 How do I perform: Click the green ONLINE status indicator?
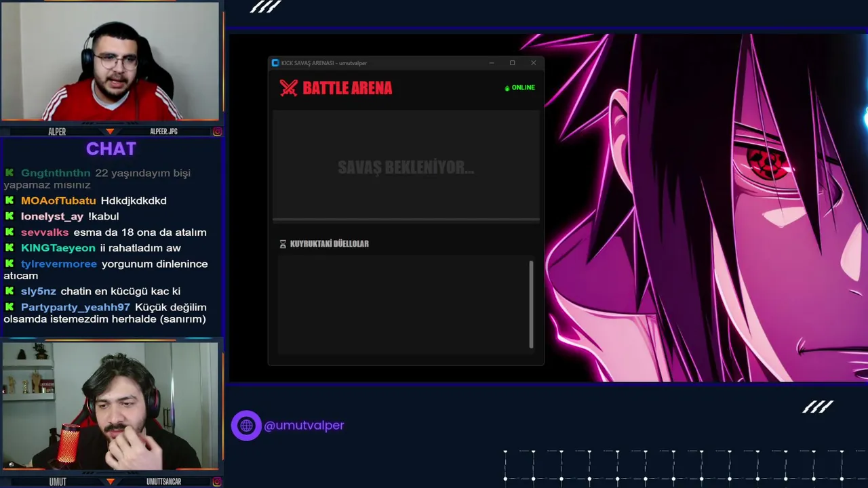click(x=519, y=87)
